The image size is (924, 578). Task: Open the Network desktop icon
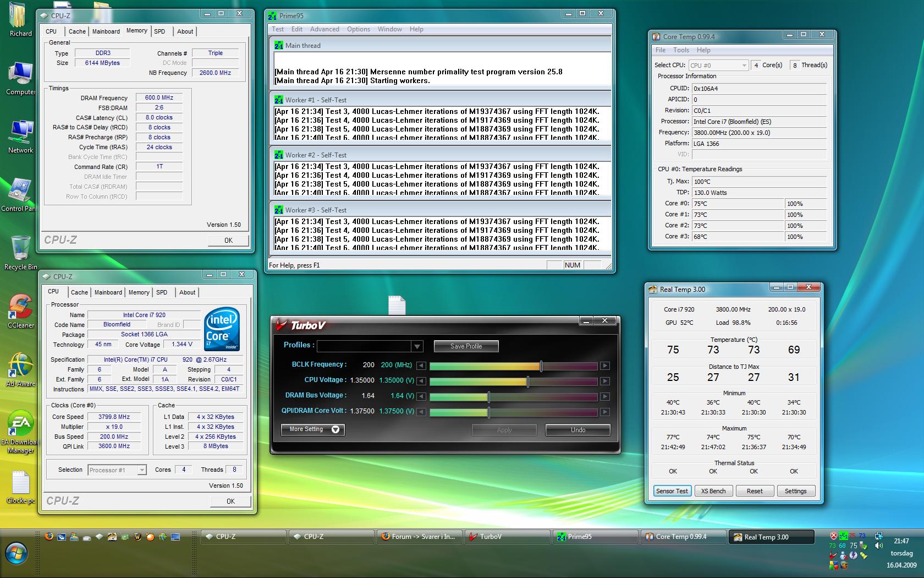pos(20,136)
